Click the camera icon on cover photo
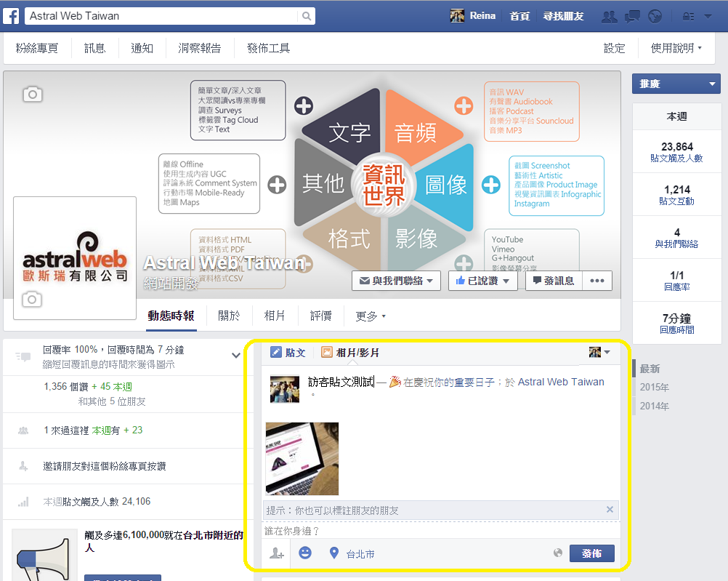Image resolution: width=728 pixels, height=581 pixels. coord(33,95)
